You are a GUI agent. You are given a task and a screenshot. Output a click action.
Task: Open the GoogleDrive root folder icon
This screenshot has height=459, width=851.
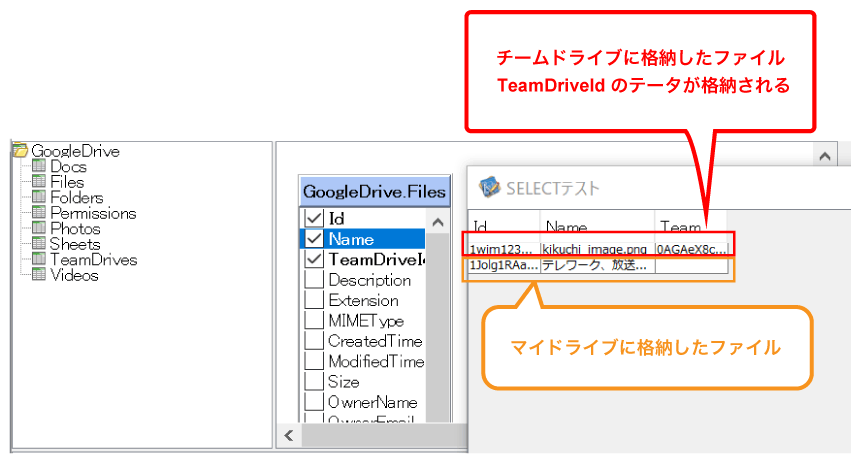tap(20, 150)
